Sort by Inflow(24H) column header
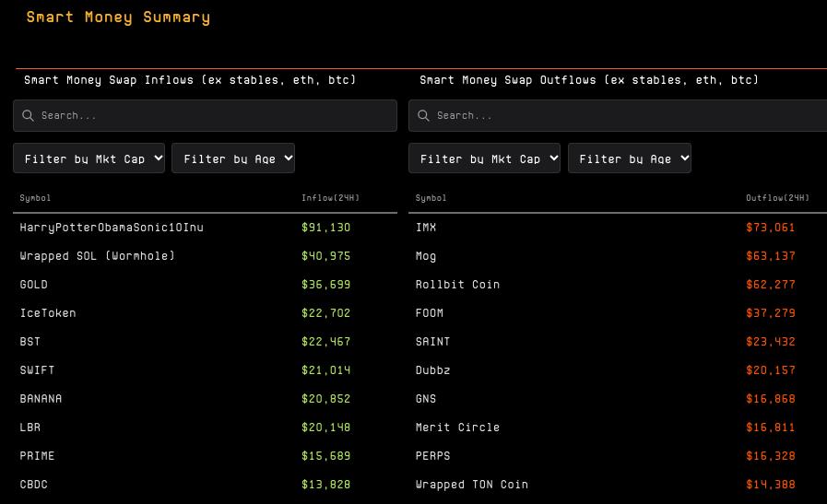Screen dimensions: 827x504 [330, 198]
